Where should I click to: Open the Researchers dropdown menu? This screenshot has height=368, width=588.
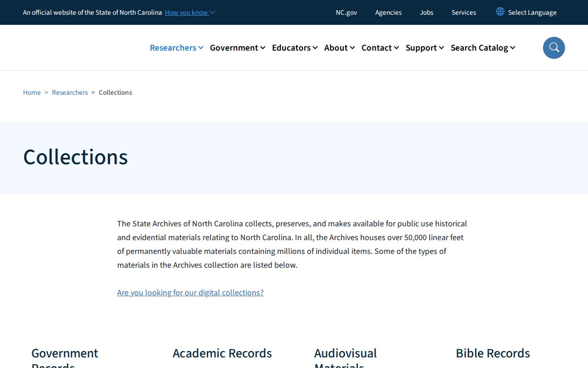[176, 48]
